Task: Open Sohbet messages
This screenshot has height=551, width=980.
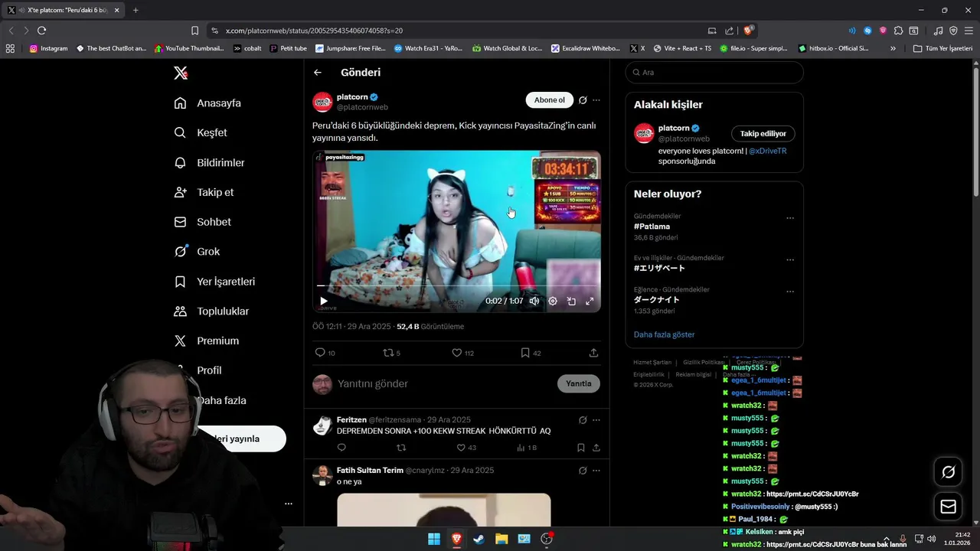Action: [x=202, y=222]
